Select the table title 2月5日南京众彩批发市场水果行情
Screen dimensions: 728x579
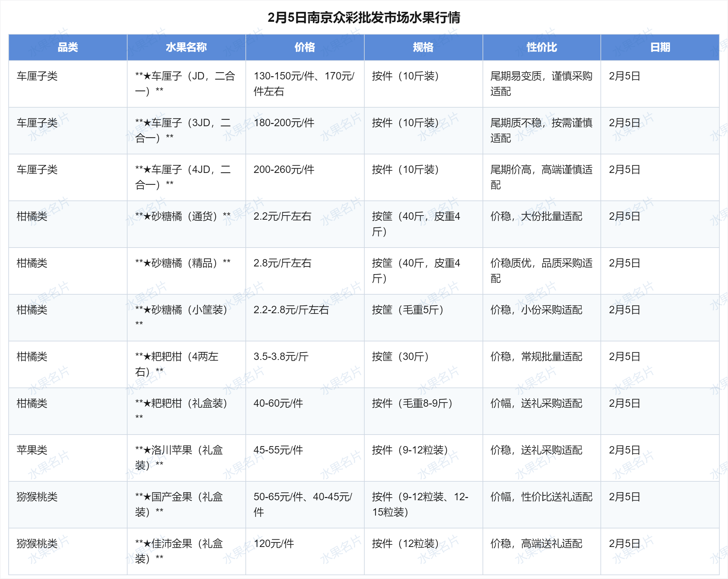364,15
